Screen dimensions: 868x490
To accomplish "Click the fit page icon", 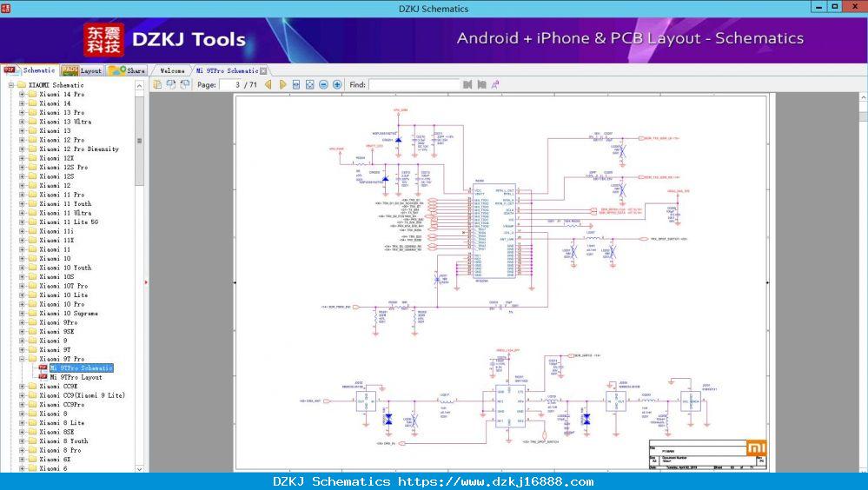I will click(310, 85).
